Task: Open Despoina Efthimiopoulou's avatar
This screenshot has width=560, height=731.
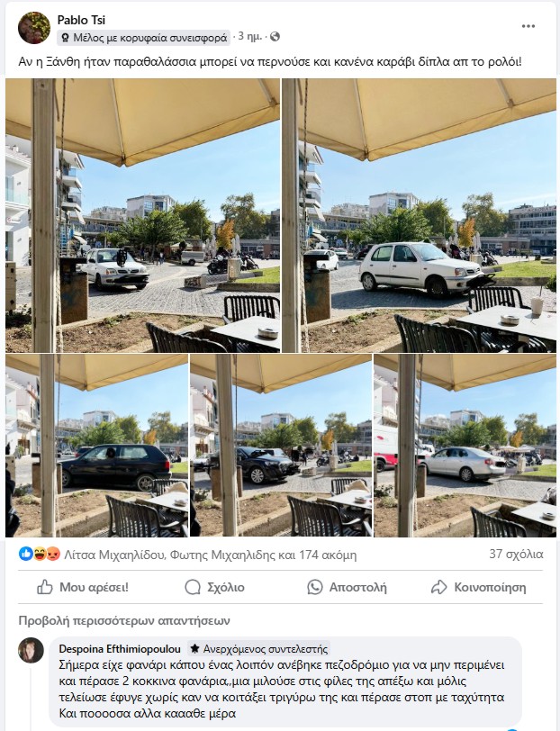Action: pos(31,650)
